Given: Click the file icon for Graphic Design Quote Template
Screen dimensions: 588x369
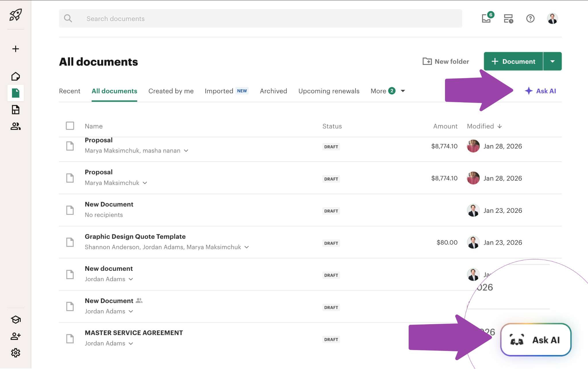Looking at the screenshot, I should point(70,242).
